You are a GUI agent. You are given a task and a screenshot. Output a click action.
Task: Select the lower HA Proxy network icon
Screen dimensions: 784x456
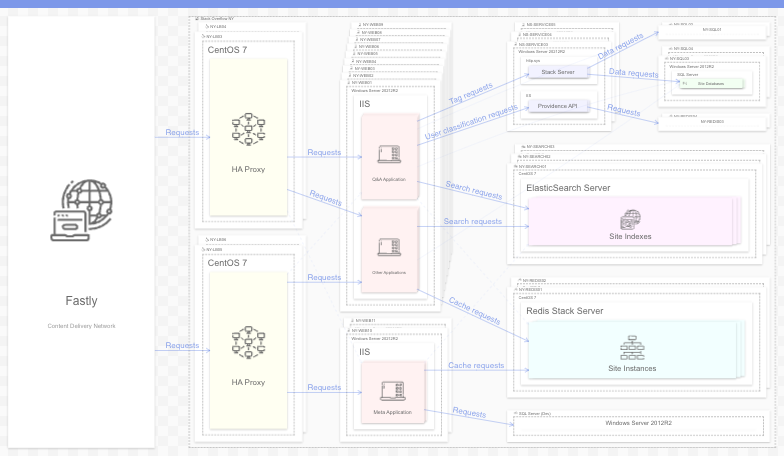(248, 342)
